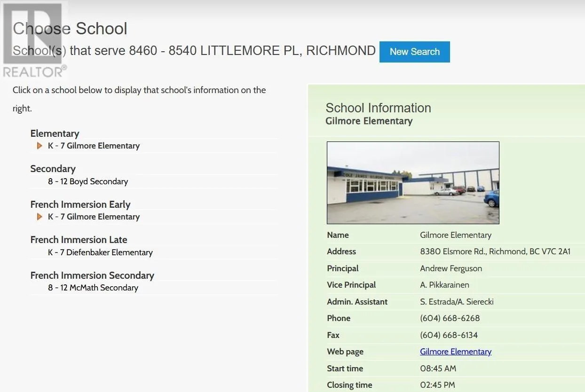
Task: Click the REALTOR logo watermark
Action: tap(34, 40)
